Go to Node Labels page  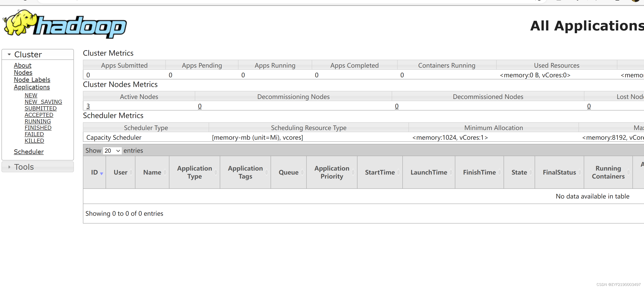[32, 80]
